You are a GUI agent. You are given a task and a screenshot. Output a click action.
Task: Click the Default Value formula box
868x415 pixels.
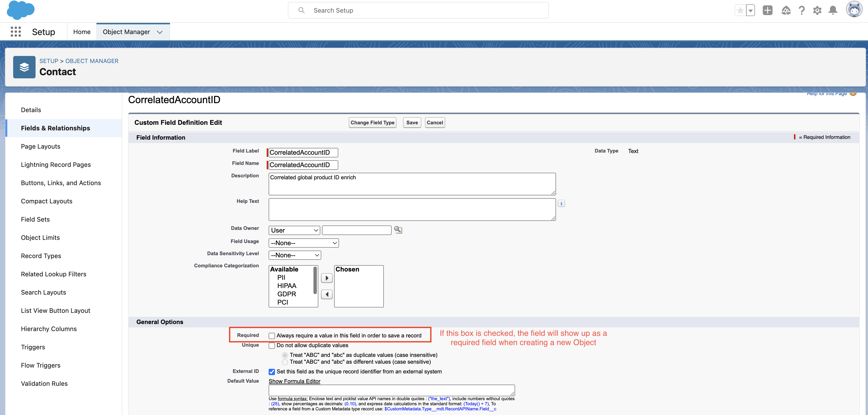[x=392, y=390]
